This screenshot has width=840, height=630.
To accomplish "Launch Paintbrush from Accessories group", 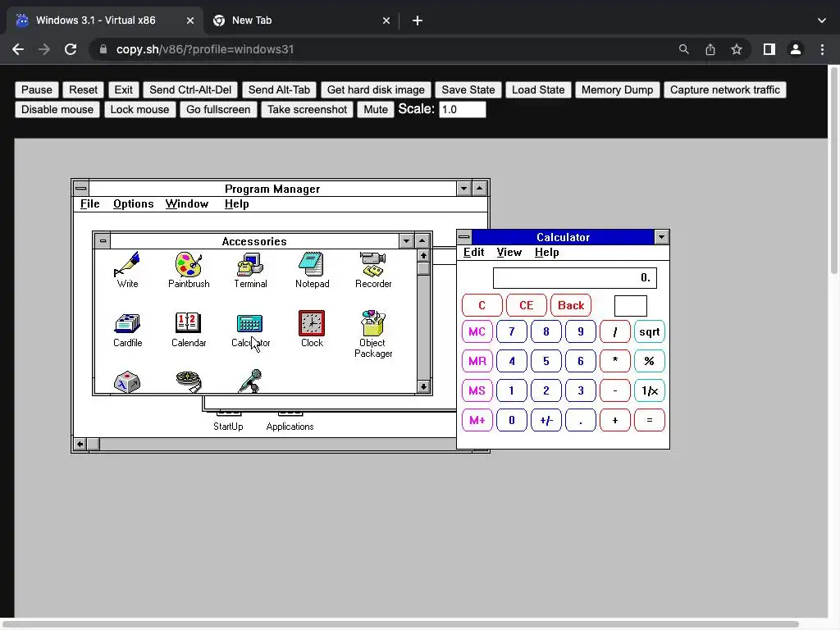I will (x=189, y=270).
